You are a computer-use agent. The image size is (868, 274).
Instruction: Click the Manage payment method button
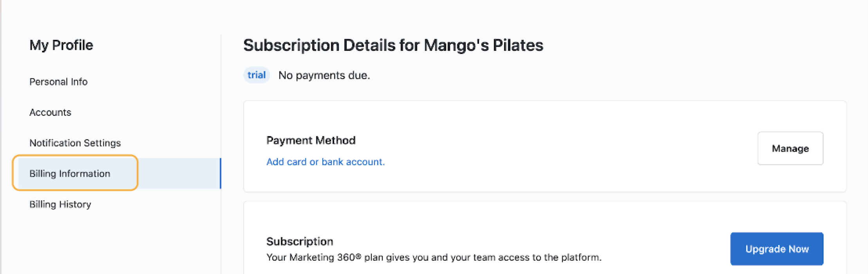790,148
